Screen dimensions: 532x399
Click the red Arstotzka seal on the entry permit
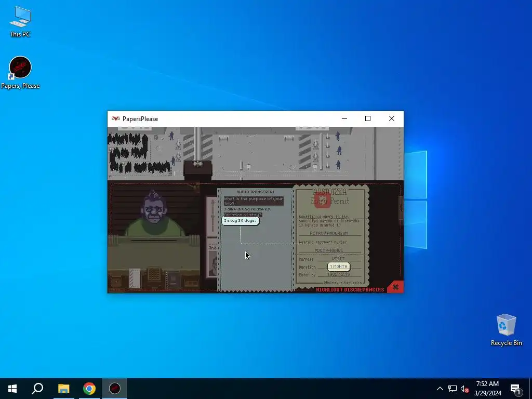(322, 200)
